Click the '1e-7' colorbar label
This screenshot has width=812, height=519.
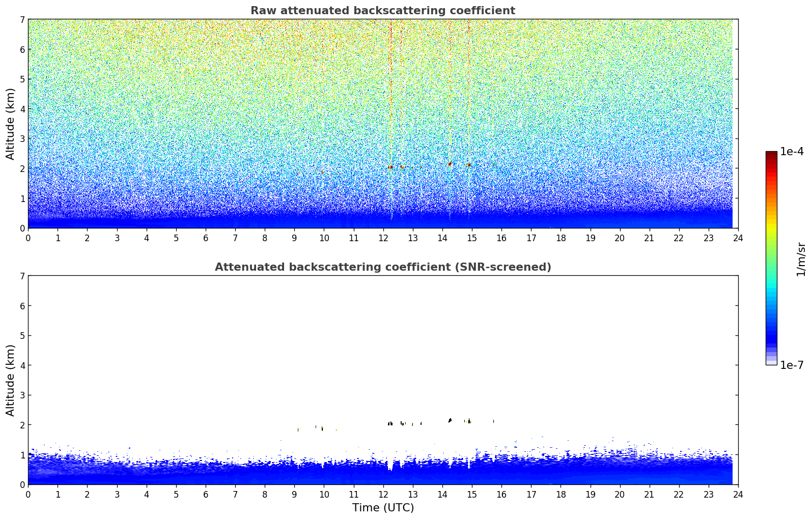[x=792, y=365]
